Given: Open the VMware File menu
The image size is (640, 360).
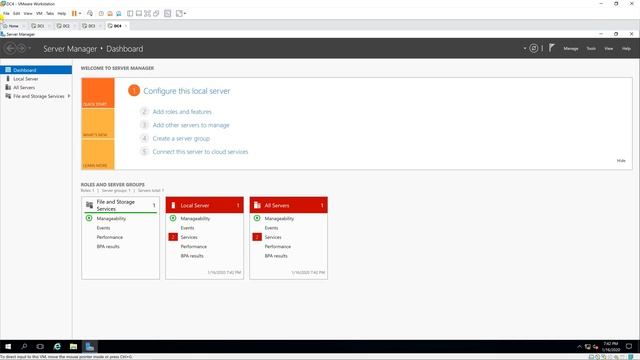Looking at the screenshot, I should [6, 13].
